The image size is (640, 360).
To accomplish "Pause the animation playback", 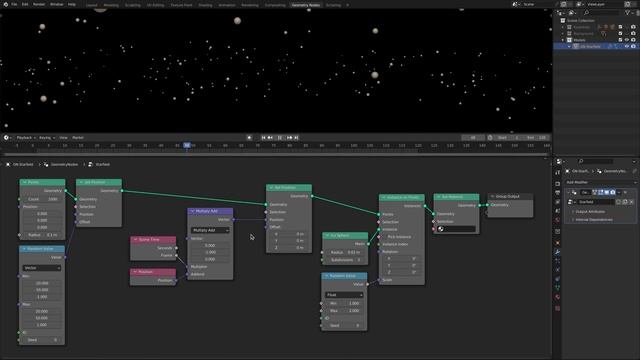I will coord(280,138).
